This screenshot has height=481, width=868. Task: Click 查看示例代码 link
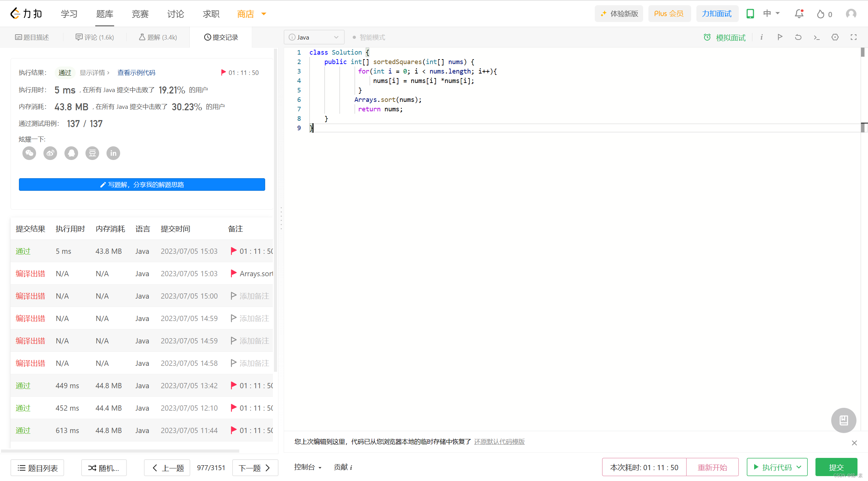click(x=136, y=72)
